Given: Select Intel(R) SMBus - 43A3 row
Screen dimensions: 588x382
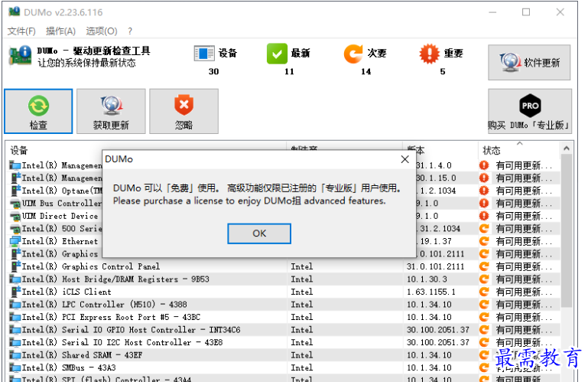Looking at the screenshot, I should point(284,367).
